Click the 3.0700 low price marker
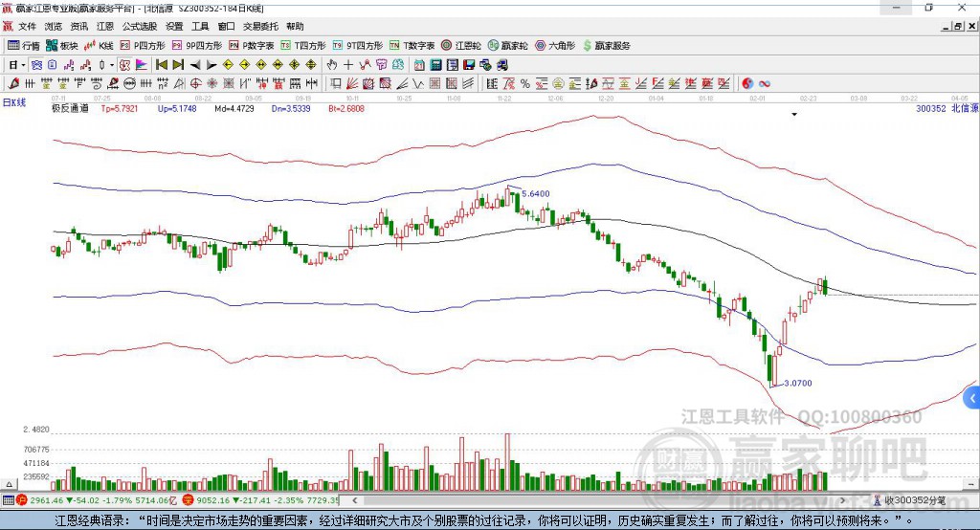Viewport: 980px width, 530px height. point(798,383)
